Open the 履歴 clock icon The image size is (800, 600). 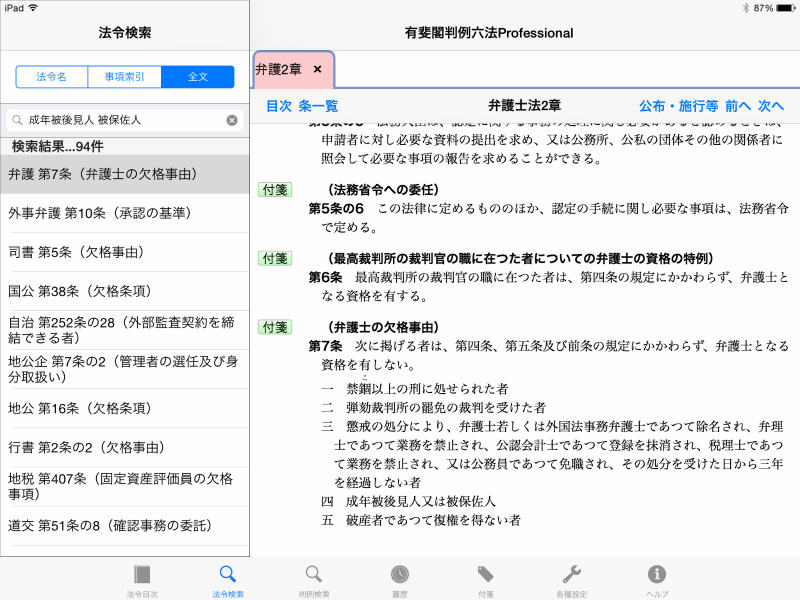click(399, 574)
